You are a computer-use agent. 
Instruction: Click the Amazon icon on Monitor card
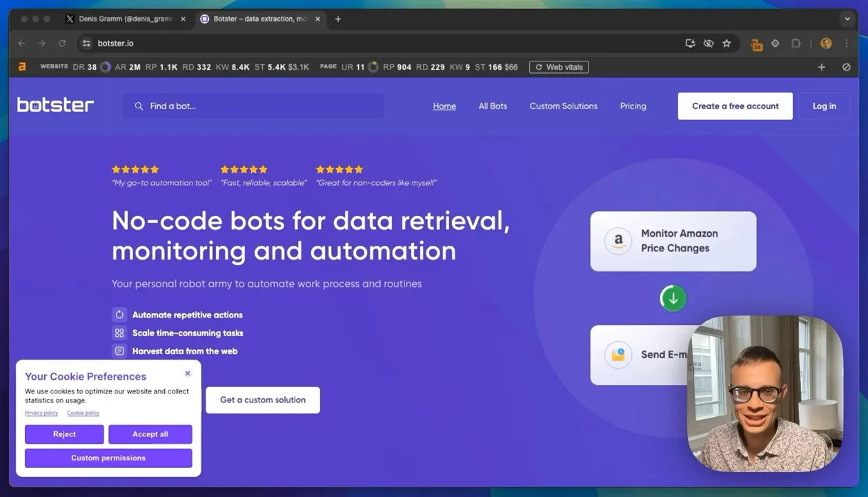pyautogui.click(x=618, y=241)
